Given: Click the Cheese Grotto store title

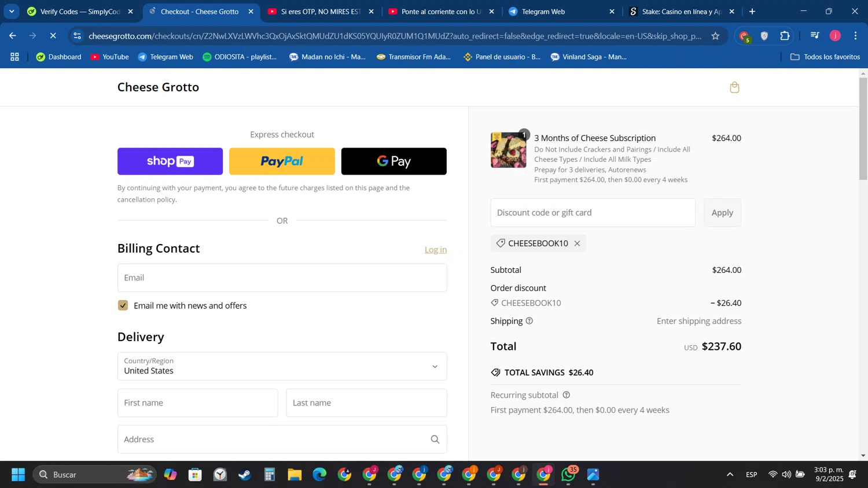Looking at the screenshot, I should coord(158,87).
